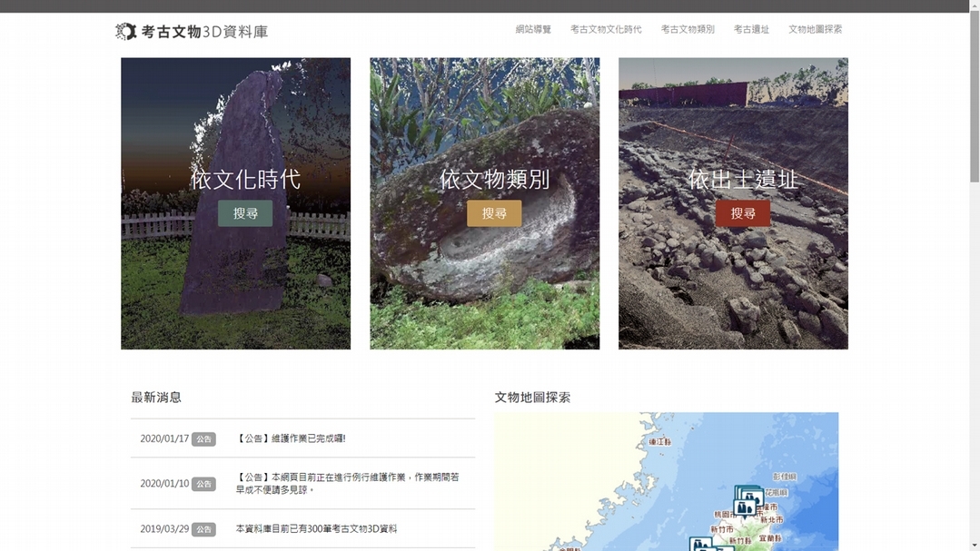
Task: Open the news about 例行維護作業
Action: pyautogui.click(x=348, y=484)
